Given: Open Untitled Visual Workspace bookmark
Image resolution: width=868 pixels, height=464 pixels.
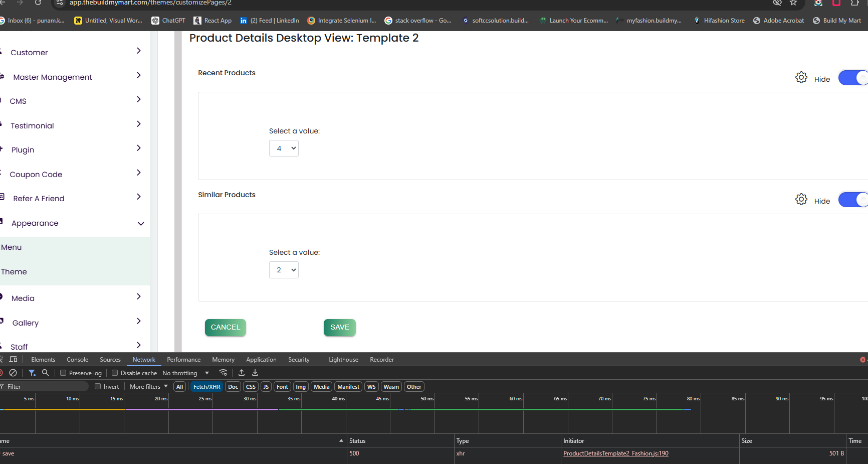Looking at the screenshot, I should coord(108,21).
